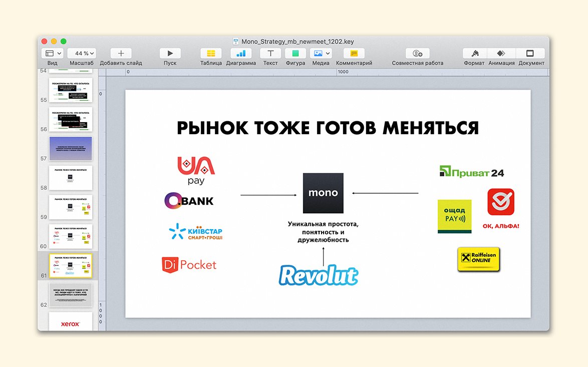This screenshot has height=367, width=588.
Task: Select the DiPocket logo
Action: [x=189, y=265]
